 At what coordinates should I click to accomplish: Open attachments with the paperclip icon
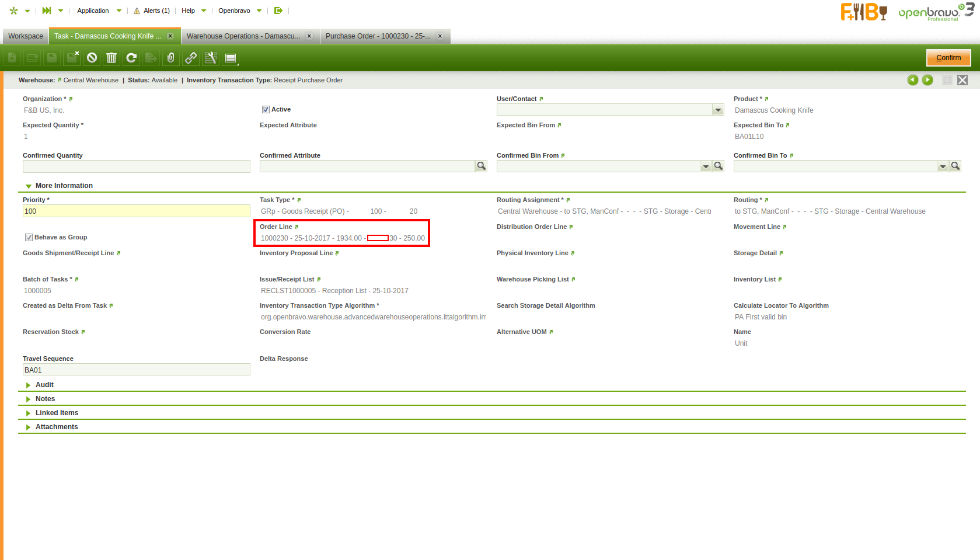coord(171,58)
